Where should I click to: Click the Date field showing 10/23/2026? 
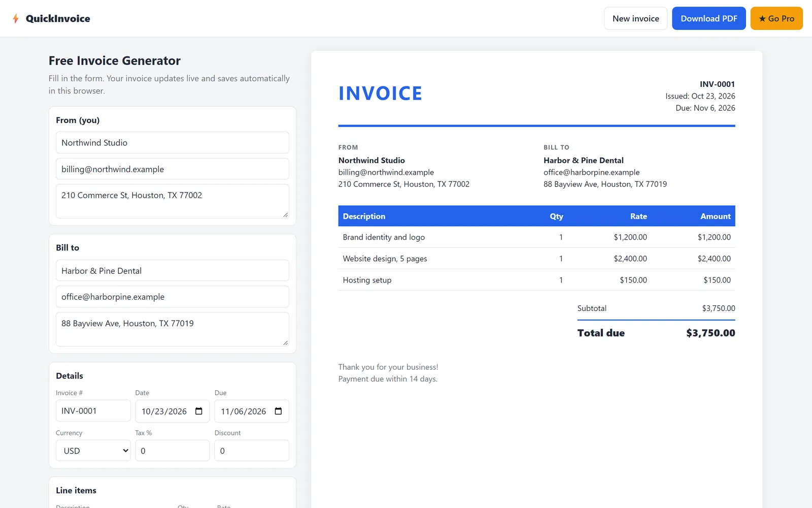172,411
